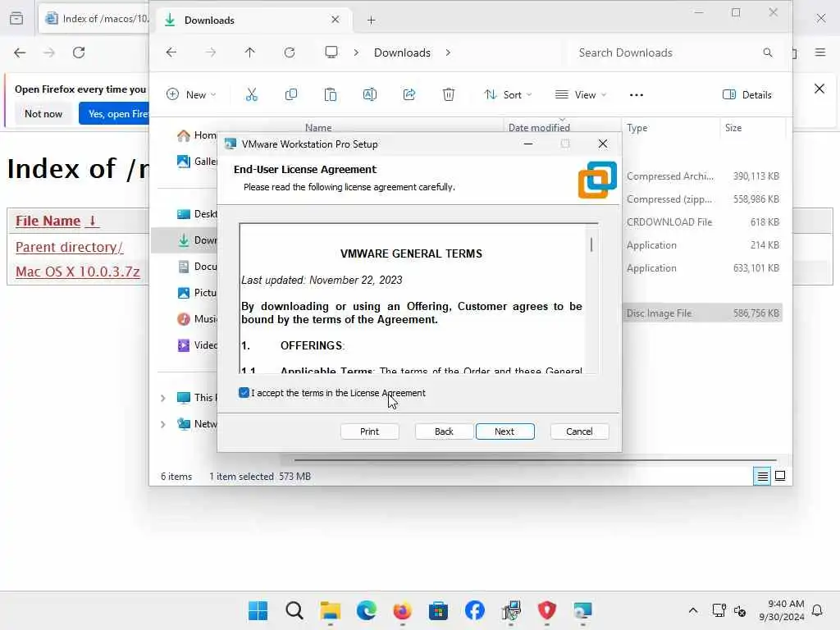Cancel the VMware Workstation Pro Setup
The height and width of the screenshot is (630, 840).
[580, 431]
